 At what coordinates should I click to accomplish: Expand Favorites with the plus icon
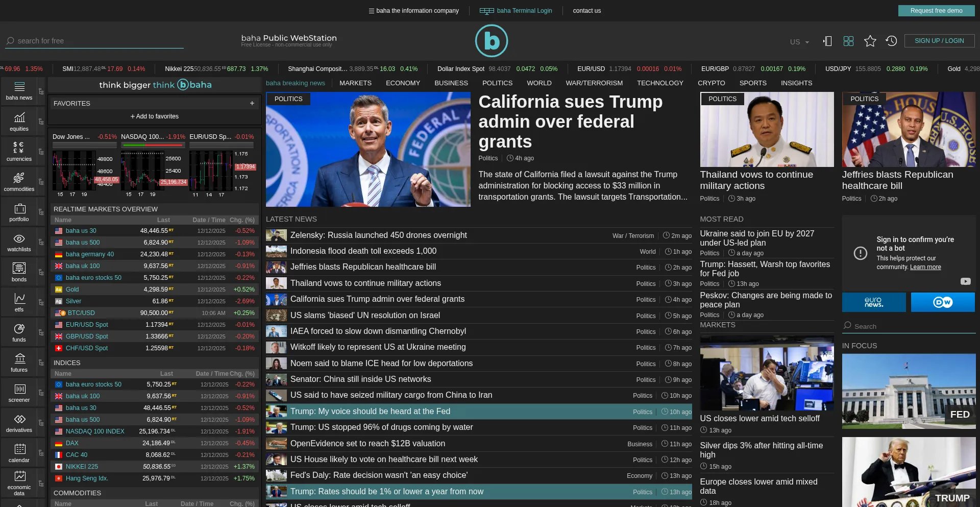click(x=252, y=103)
